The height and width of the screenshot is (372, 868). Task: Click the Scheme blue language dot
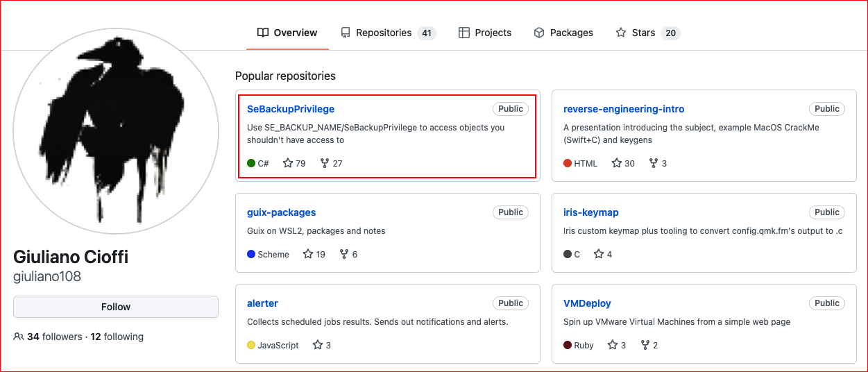[251, 254]
